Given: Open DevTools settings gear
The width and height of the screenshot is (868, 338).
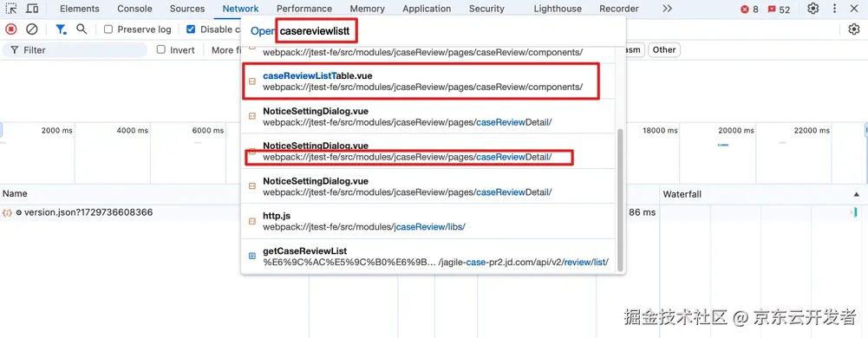Looking at the screenshot, I should [813, 9].
